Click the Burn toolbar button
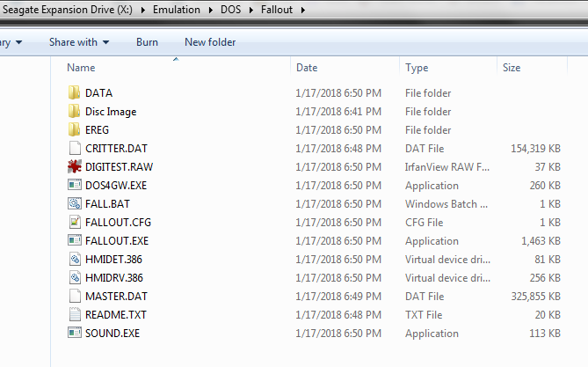 click(x=147, y=42)
